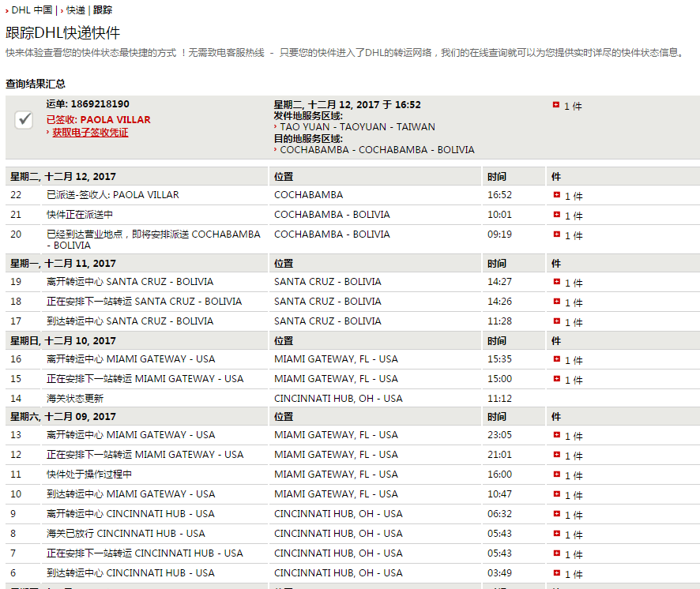Expand pieces icon for row 15 at 15:00
700x589 pixels.
[x=557, y=378]
